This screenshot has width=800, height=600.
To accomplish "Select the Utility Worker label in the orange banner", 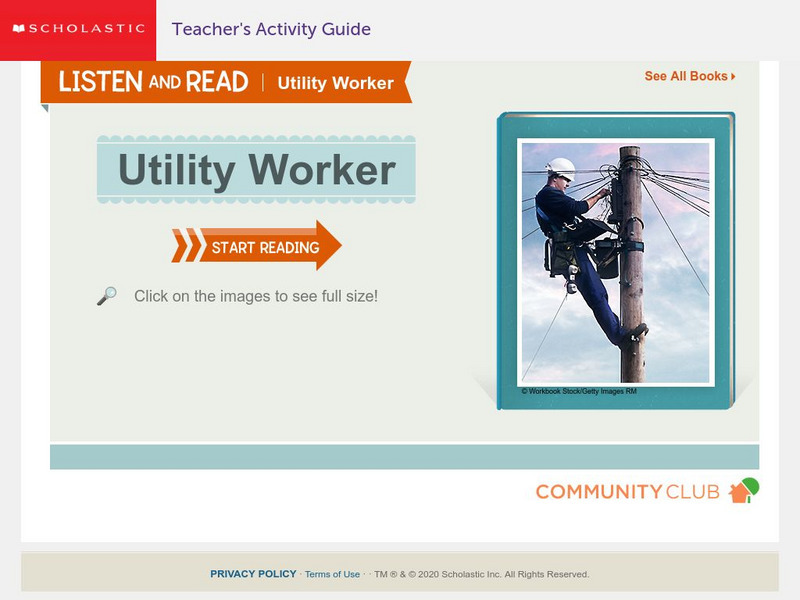I will [x=334, y=84].
